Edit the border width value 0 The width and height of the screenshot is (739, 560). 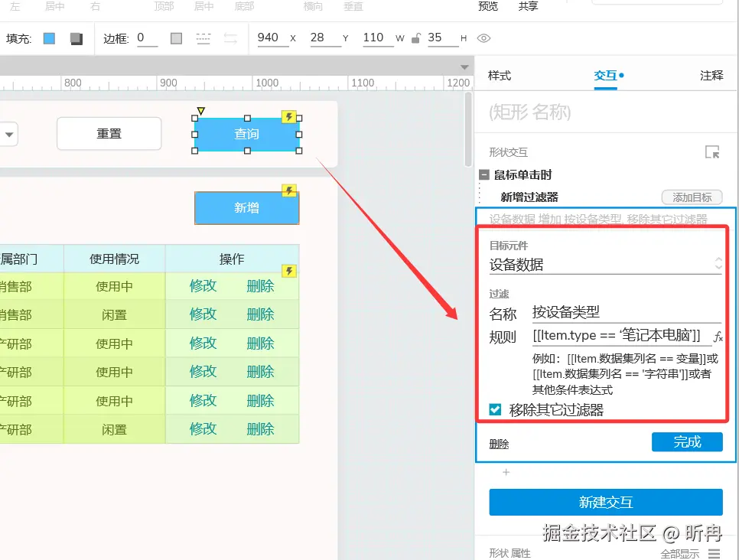[x=147, y=37]
